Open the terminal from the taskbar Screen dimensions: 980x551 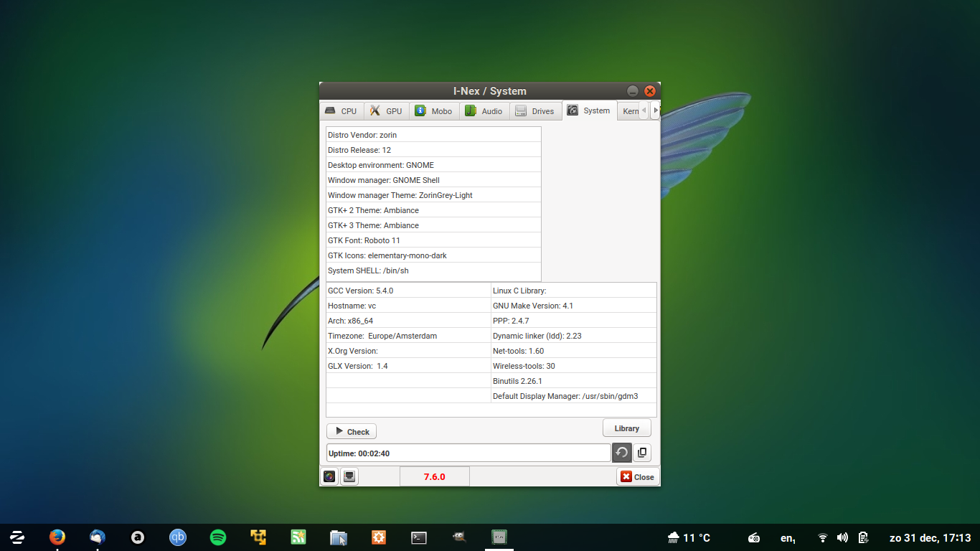pyautogui.click(x=419, y=537)
